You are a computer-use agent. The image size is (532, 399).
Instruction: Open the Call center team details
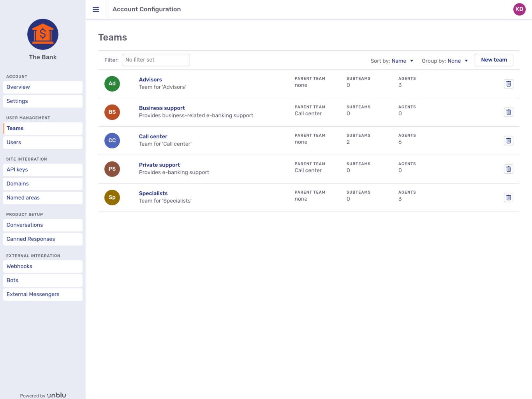153,136
